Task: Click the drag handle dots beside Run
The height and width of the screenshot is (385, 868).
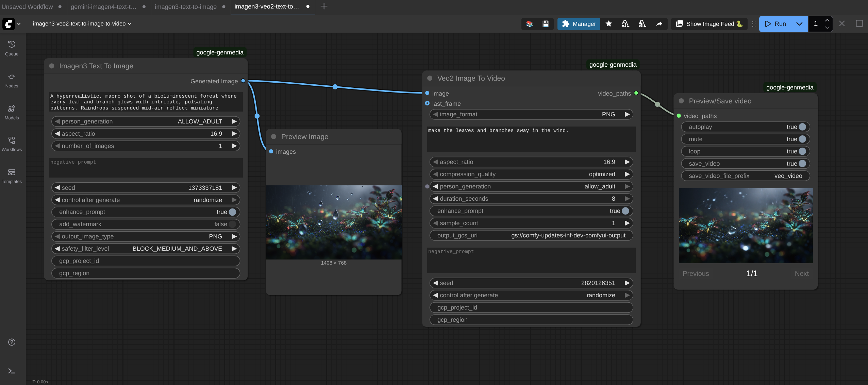Action: point(754,24)
